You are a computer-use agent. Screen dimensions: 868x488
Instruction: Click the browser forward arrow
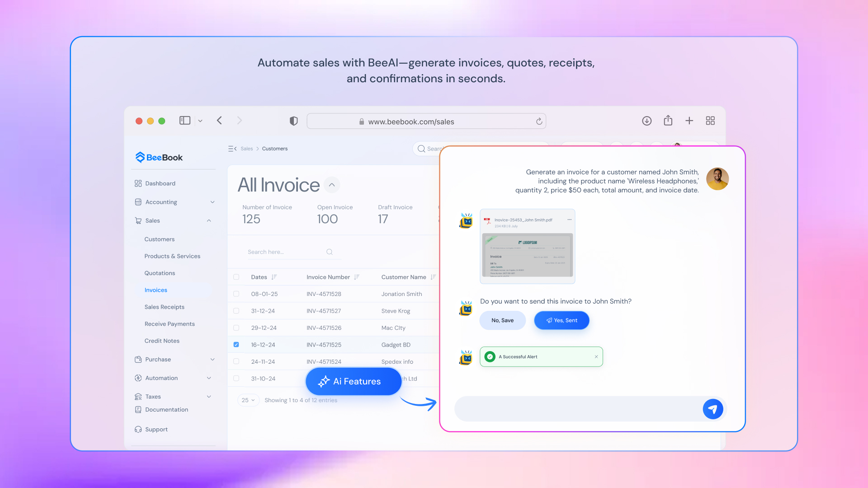240,121
